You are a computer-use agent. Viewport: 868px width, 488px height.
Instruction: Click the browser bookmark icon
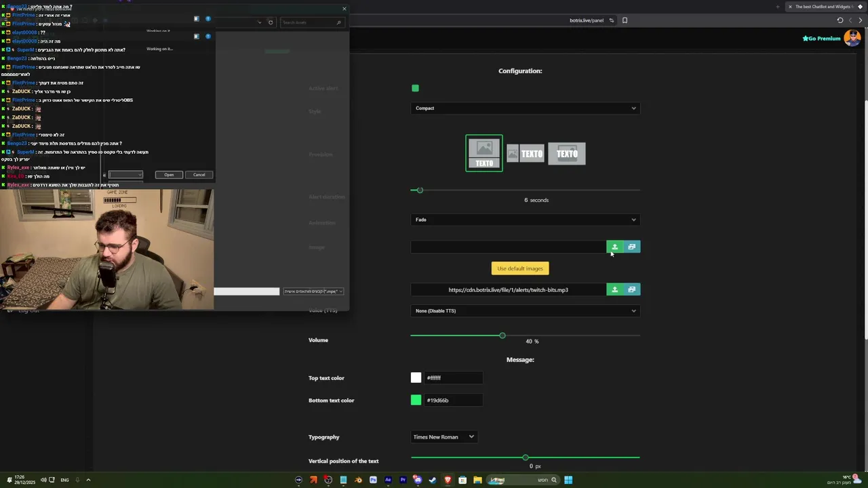(x=625, y=20)
